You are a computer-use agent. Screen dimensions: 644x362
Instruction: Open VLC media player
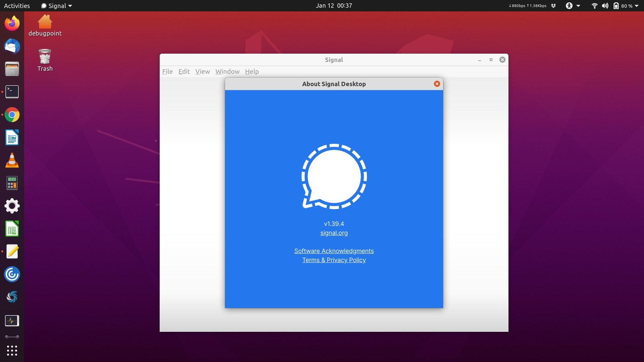[12, 160]
